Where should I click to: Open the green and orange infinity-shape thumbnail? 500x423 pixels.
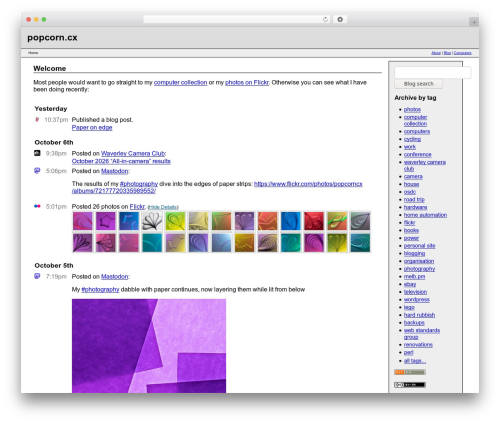tap(337, 221)
